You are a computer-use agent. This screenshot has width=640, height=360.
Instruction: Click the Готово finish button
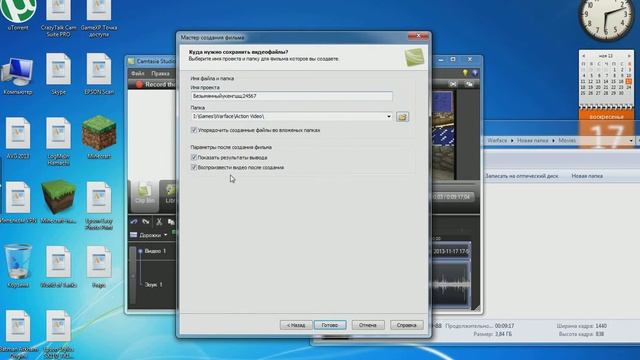pyautogui.click(x=330, y=325)
